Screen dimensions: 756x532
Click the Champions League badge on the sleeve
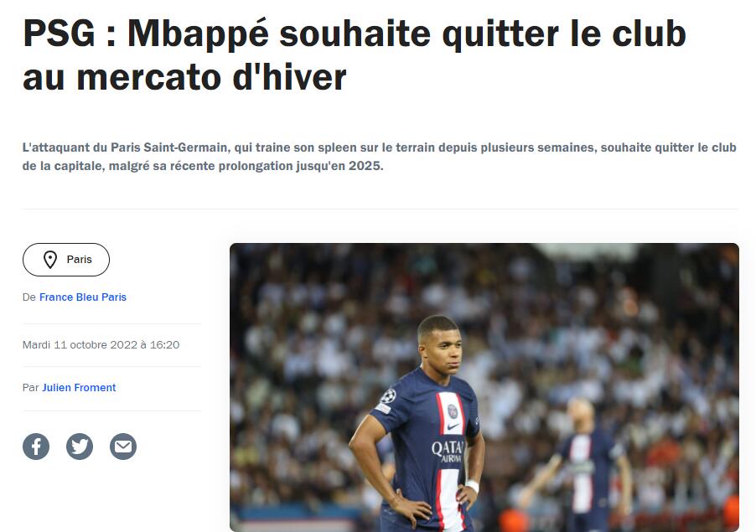(x=388, y=396)
